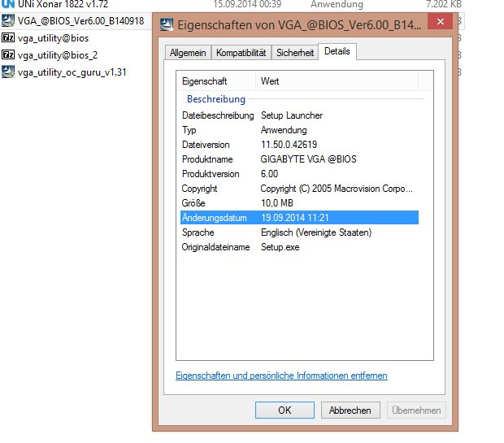Click the Beschreibung group header

[216, 99]
